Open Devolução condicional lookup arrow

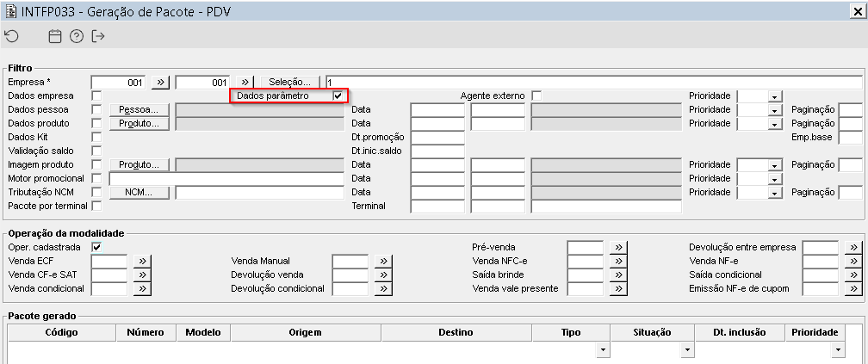(383, 289)
